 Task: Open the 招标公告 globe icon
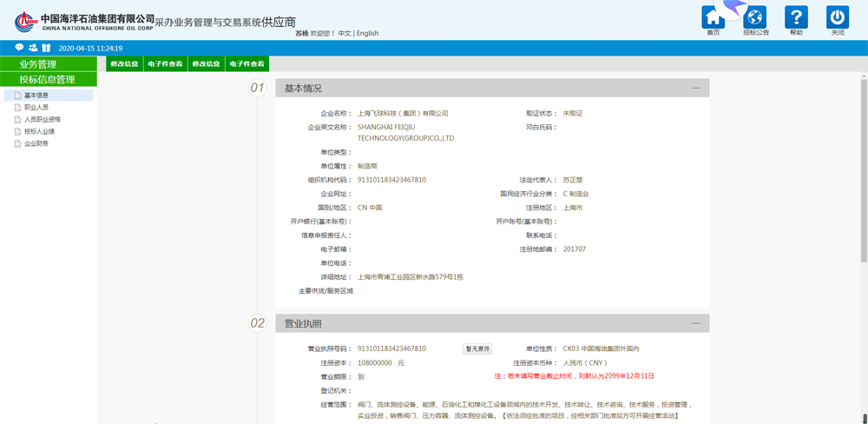click(x=755, y=17)
